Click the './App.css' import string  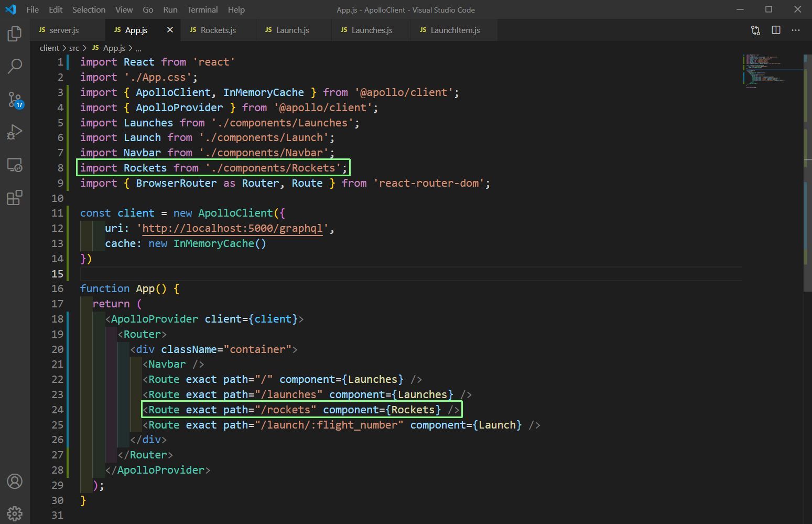click(158, 77)
